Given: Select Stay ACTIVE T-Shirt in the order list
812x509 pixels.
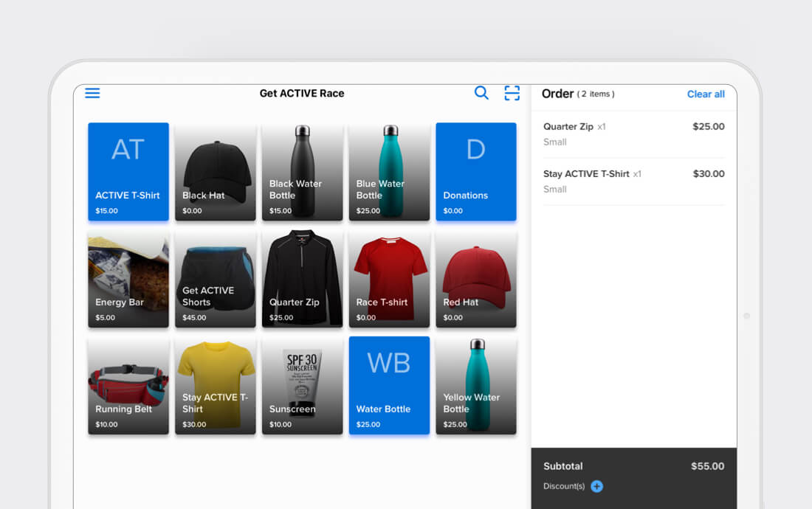Looking at the screenshot, I should pyautogui.click(x=633, y=181).
